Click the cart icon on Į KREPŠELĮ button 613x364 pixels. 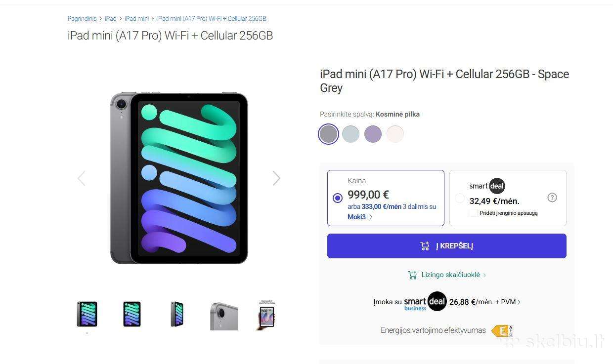pos(425,246)
